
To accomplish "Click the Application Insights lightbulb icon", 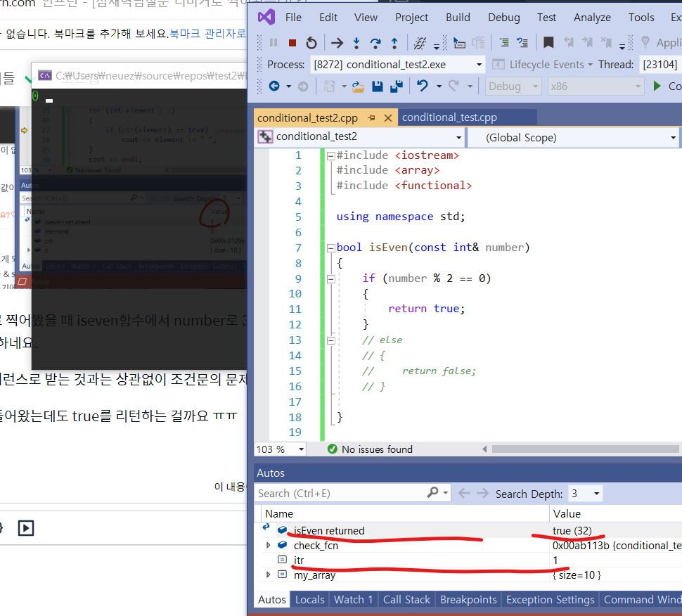I will pyautogui.click(x=645, y=42).
